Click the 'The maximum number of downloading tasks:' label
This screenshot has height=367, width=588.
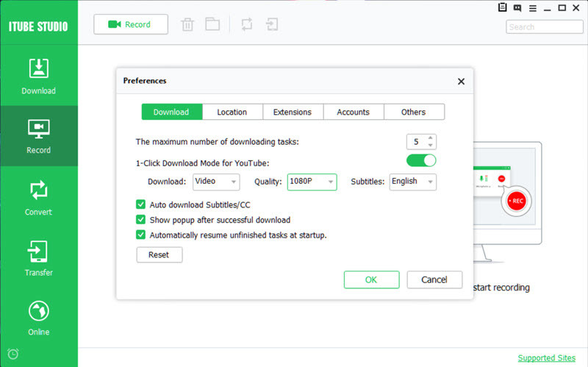tap(217, 142)
